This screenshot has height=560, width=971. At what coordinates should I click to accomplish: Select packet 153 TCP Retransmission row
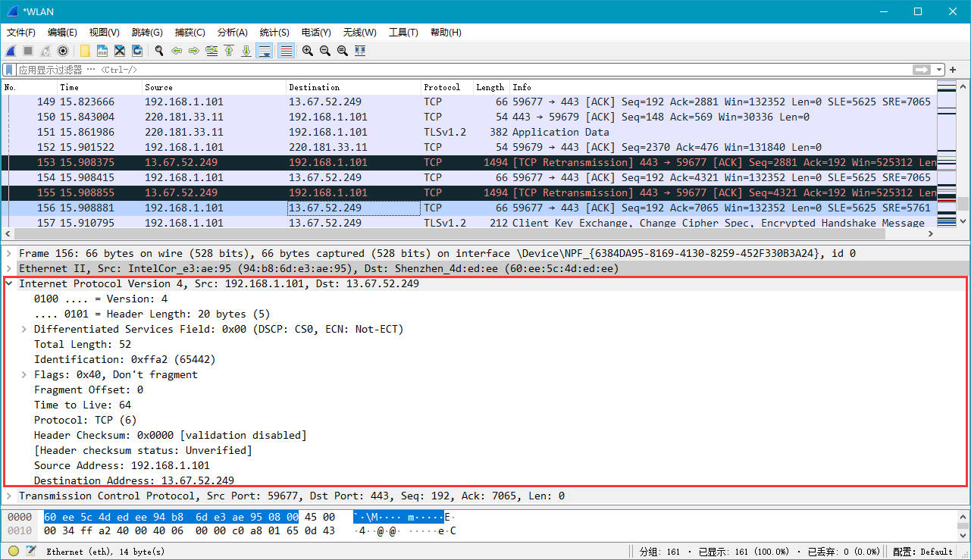469,162
